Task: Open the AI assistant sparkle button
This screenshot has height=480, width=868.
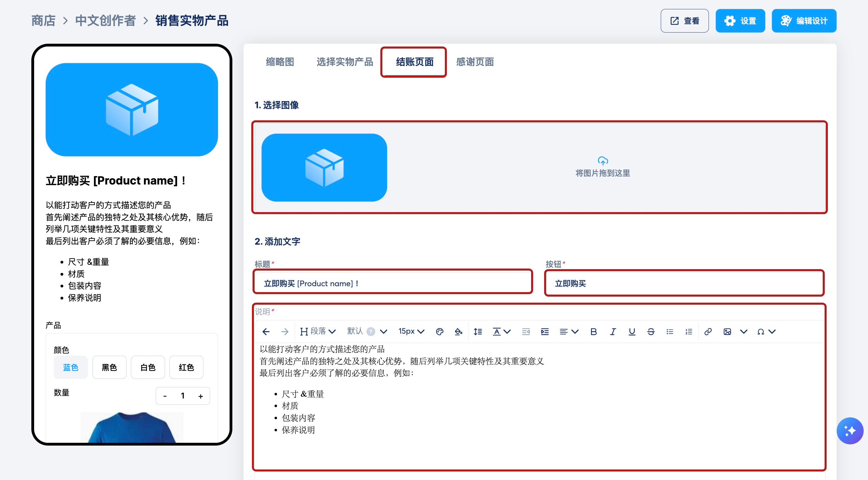Action: tap(849, 430)
